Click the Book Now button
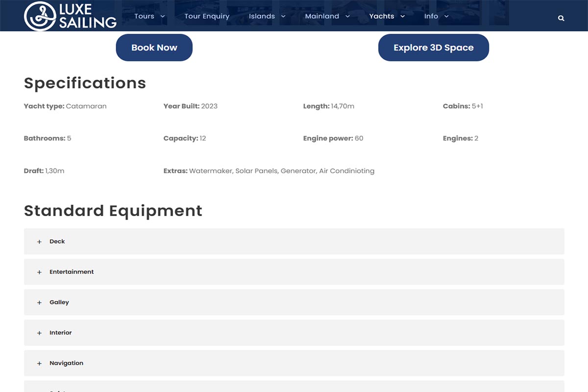588x392 pixels. coord(154,48)
